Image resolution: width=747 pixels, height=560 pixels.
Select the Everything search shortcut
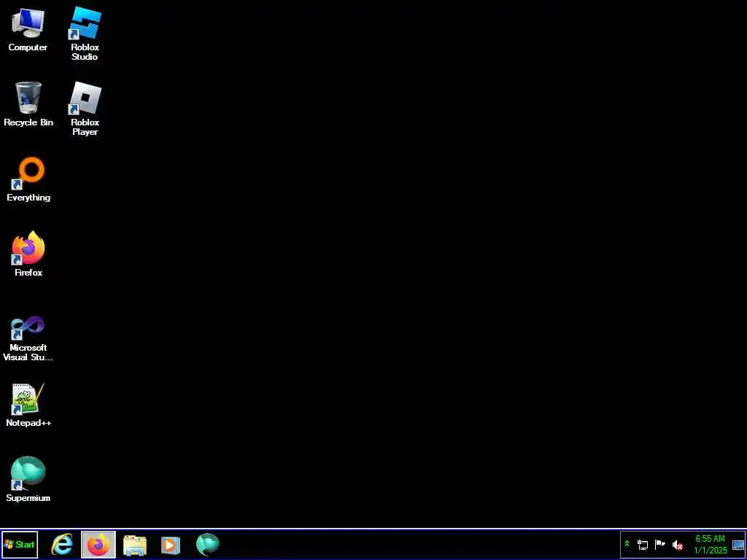28,179
